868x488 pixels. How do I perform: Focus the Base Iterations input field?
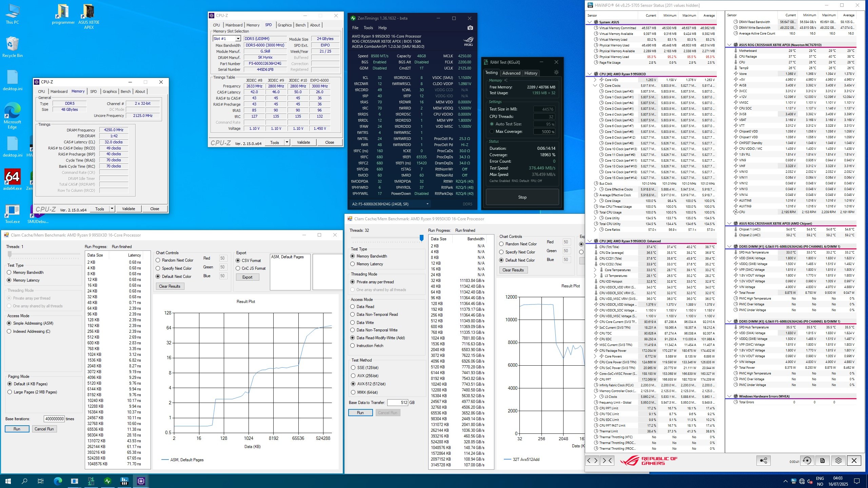[x=54, y=419]
